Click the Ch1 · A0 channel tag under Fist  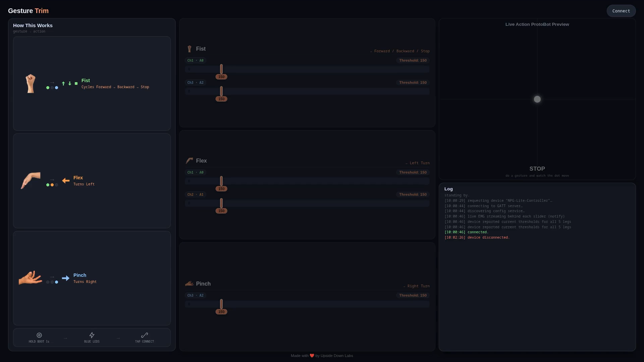point(195,60)
